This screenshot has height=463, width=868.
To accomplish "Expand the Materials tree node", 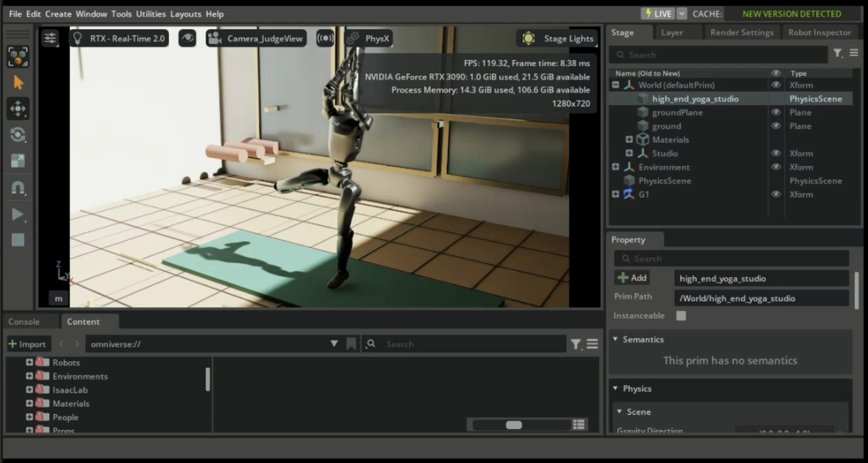I will pos(629,140).
